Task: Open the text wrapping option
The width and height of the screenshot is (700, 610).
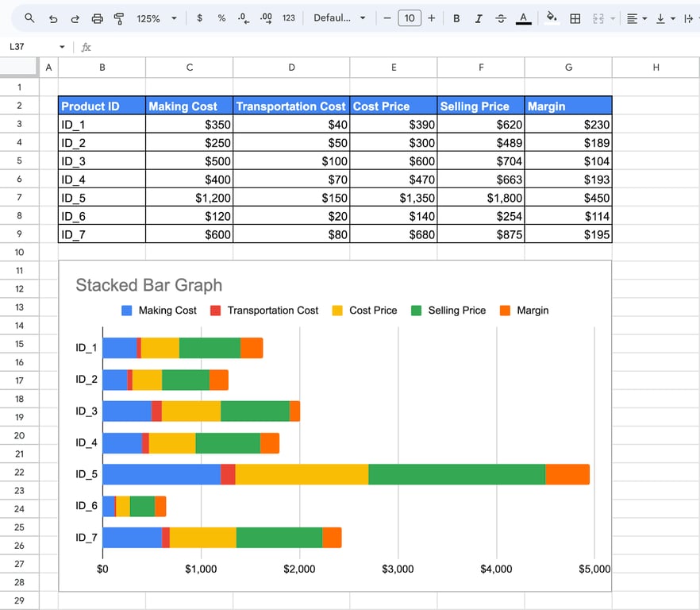Action: [690, 18]
